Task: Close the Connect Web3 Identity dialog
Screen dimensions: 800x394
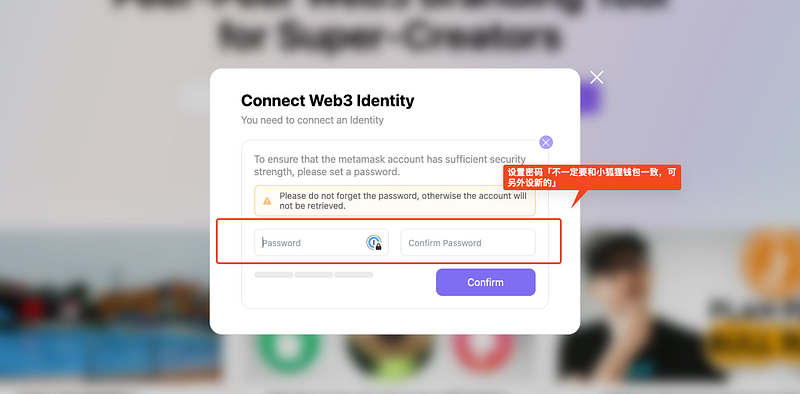Action: tap(596, 78)
